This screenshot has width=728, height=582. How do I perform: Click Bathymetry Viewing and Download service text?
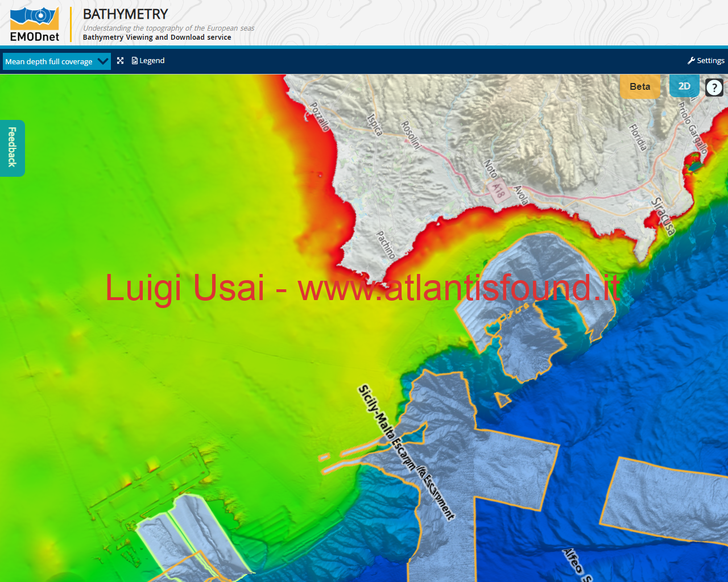(x=157, y=38)
